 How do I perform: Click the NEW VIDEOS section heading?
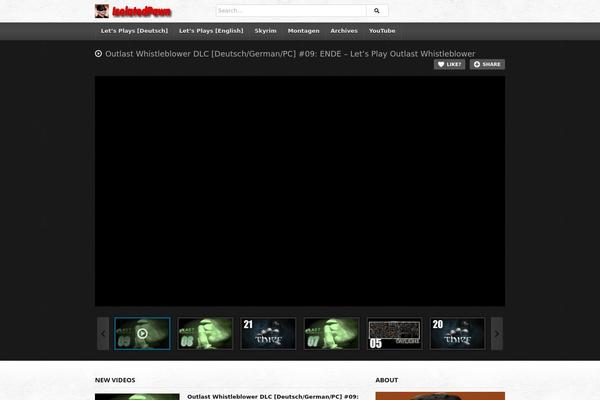click(115, 380)
